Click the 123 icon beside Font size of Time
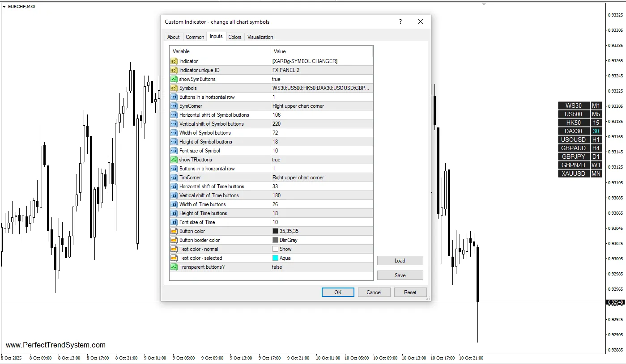 tap(174, 222)
